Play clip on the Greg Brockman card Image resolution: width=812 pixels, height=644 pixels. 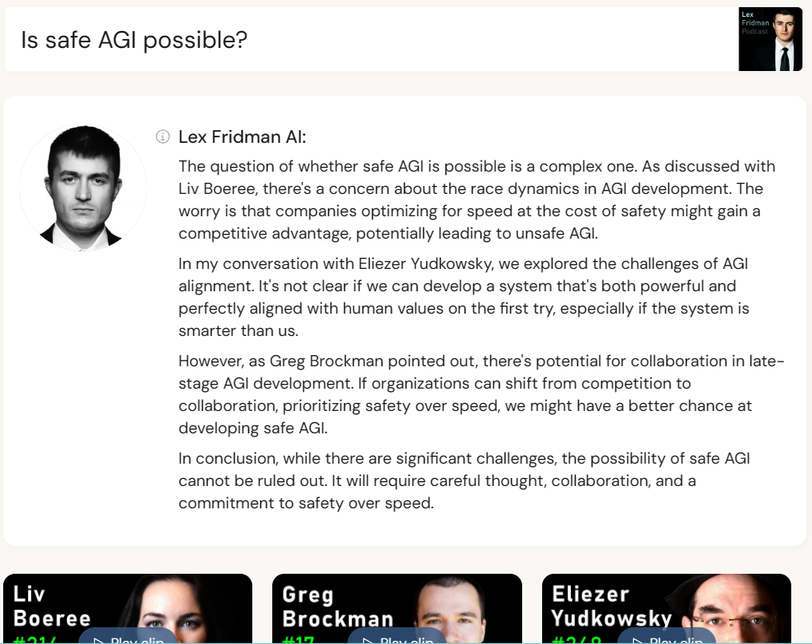pos(398,638)
